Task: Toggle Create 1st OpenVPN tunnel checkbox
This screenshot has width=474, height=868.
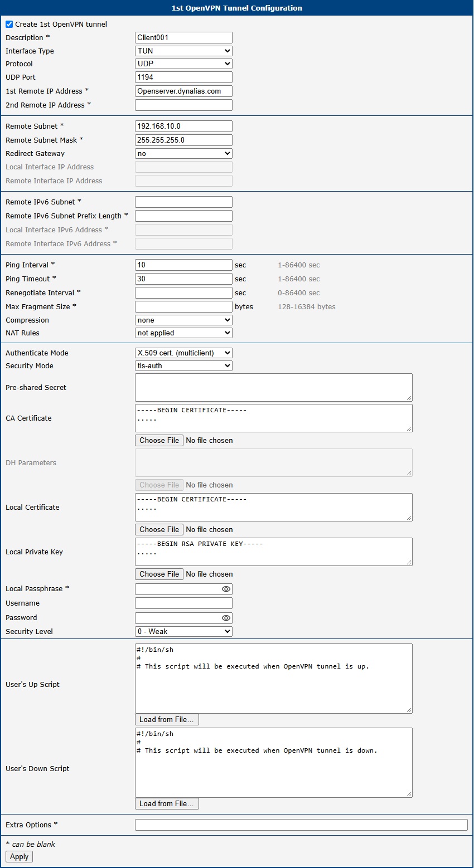Action: point(9,25)
